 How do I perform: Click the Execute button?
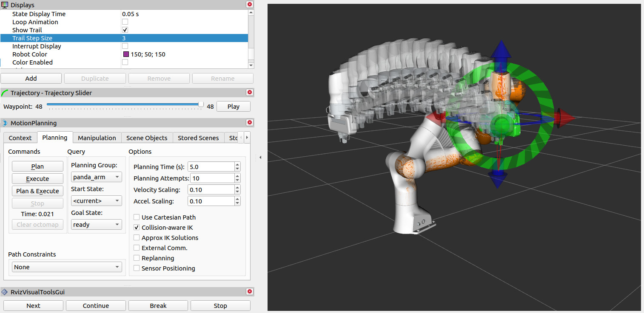(37, 179)
